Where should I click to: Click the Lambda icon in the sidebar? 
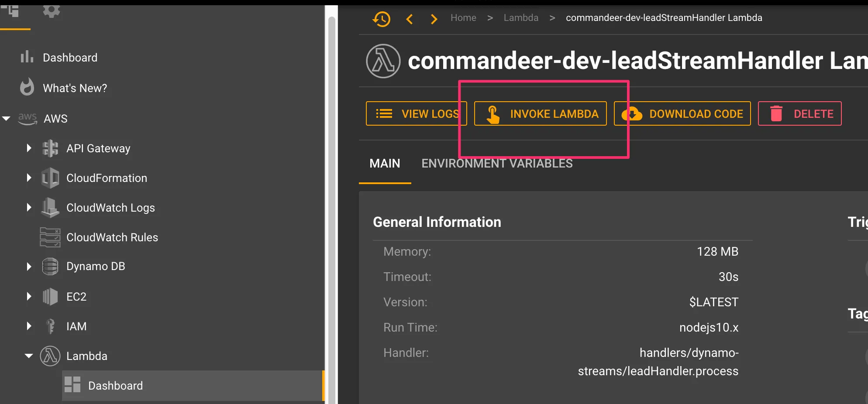[50, 356]
